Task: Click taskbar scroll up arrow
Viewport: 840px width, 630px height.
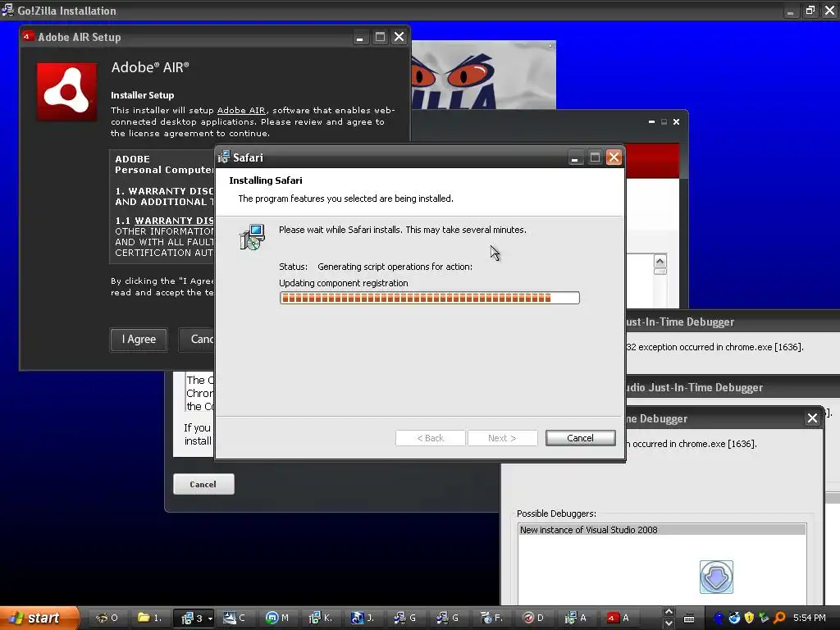Action: click(x=669, y=612)
